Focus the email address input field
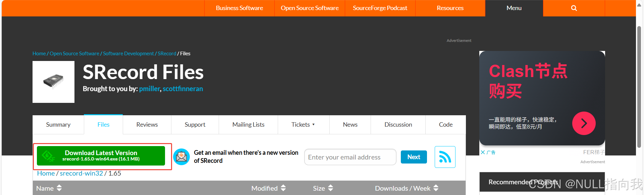The height and width of the screenshot is (195, 644). click(x=350, y=157)
